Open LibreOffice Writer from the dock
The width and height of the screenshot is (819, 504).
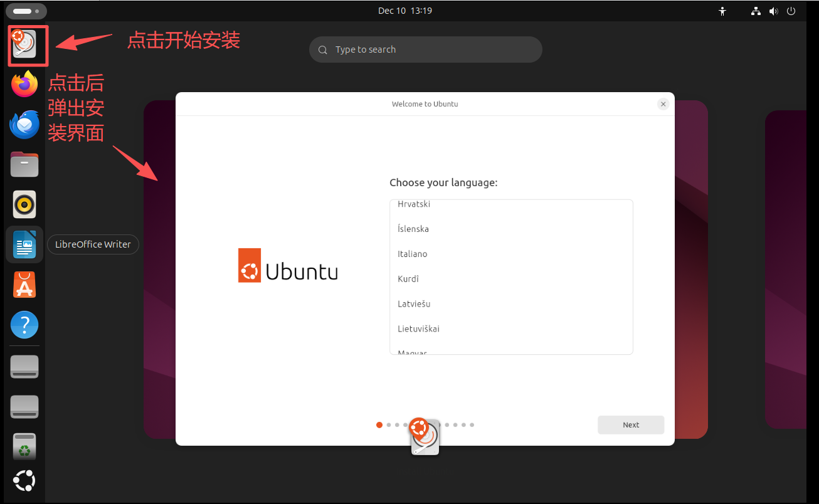(24, 244)
